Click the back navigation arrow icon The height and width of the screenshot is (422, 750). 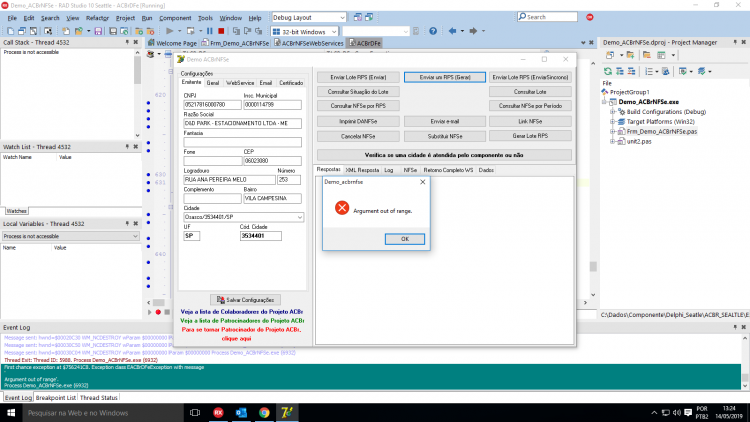[452, 31]
